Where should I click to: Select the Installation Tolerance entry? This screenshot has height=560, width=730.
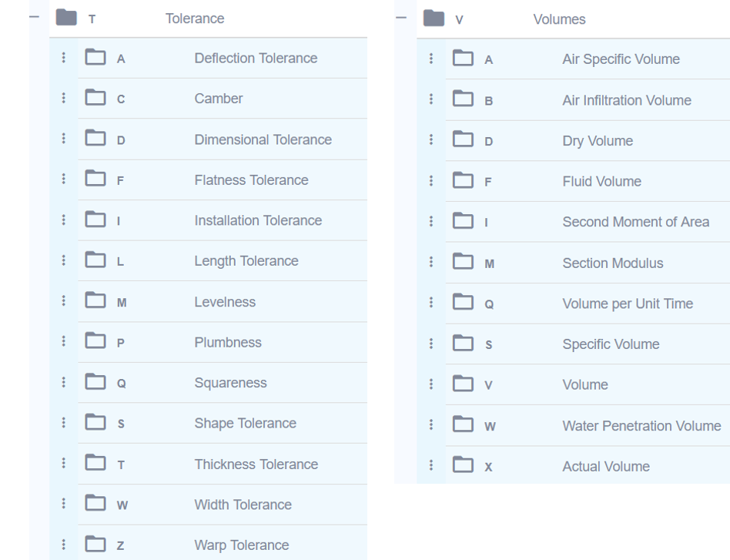pyautogui.click(x=258, y=221)
